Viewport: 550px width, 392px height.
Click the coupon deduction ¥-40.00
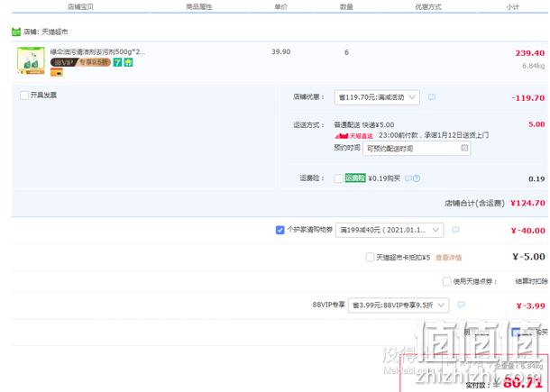tap(527, 231)
